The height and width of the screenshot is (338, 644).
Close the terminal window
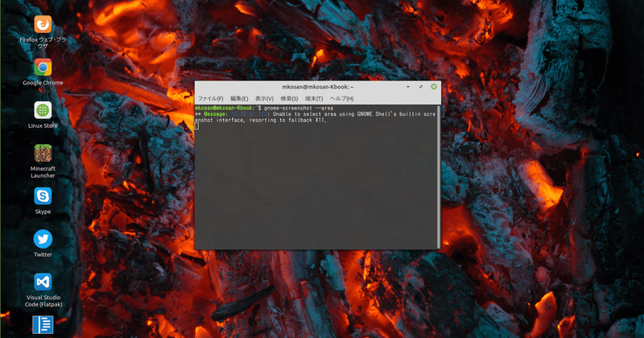[x=434, y=87]
